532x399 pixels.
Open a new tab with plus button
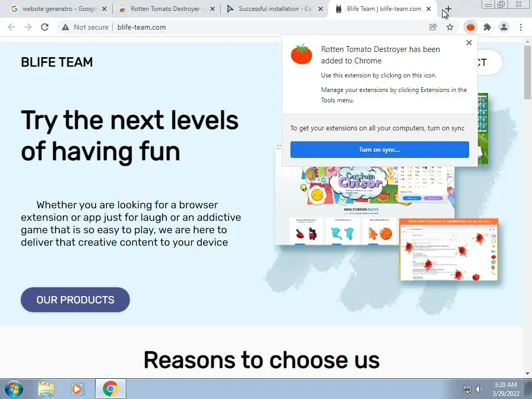click(448, 9)
